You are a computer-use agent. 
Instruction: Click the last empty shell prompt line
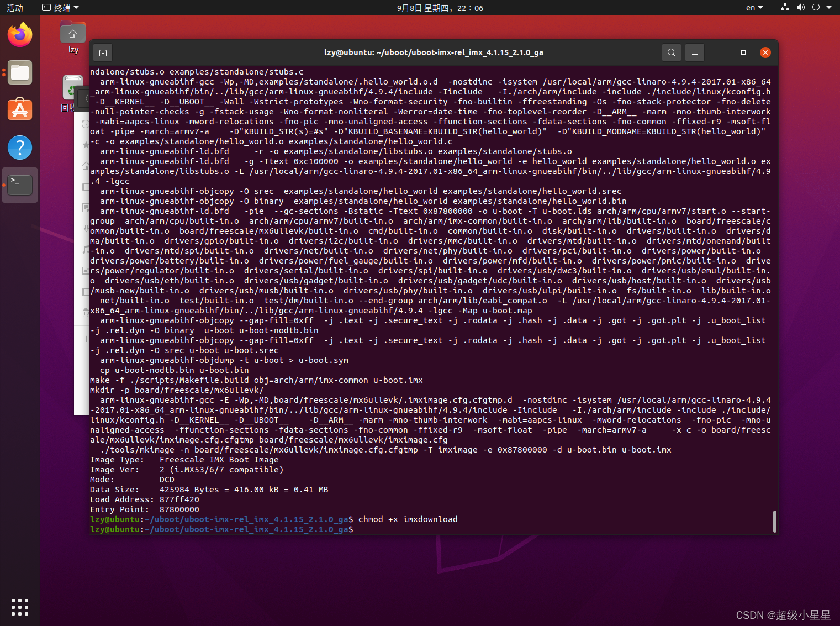click(x=222, y=529)
